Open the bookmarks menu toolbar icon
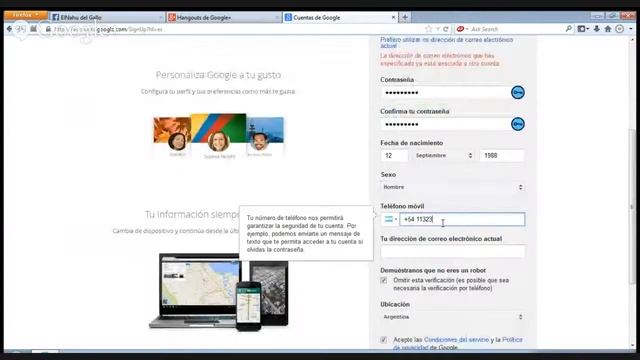The height and width of the screenshot is (360, 640). [x=583, y=29]
